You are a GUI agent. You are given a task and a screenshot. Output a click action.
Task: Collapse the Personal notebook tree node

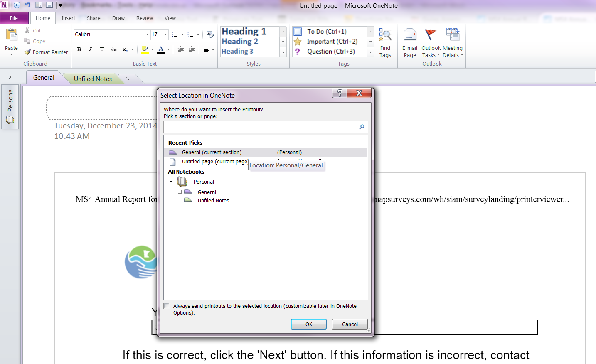tap(171, 182)
